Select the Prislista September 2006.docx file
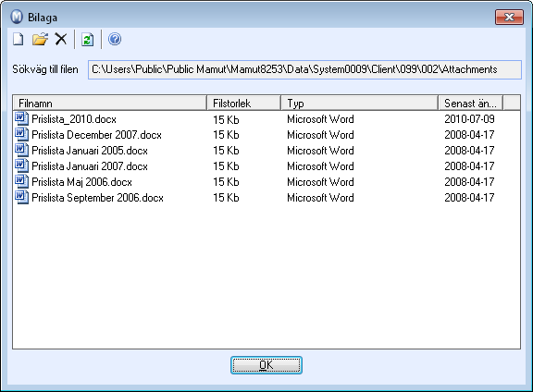Image resolution: width=533 pixels, height=392 pixels. 97,197
